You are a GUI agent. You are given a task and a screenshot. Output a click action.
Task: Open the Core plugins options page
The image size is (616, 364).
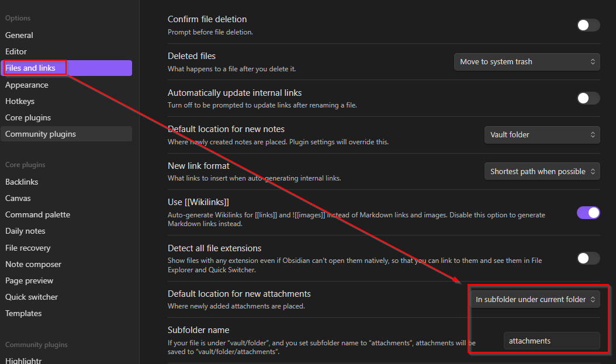point(28,118)
